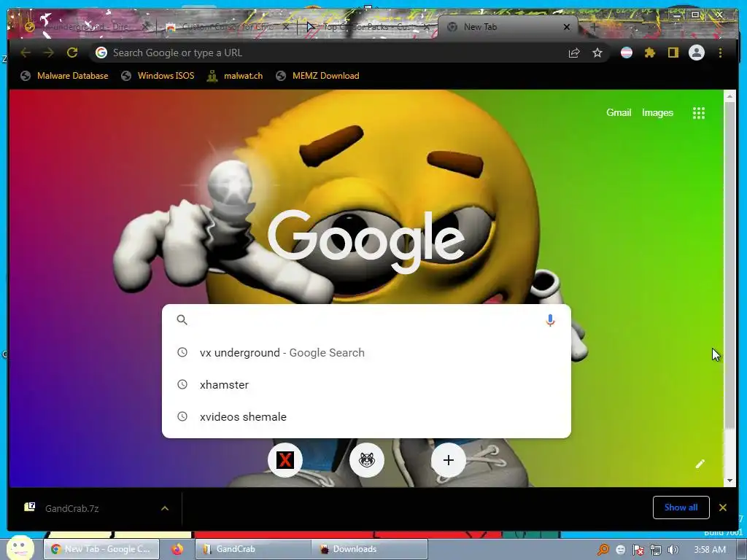
Task: Open a new tab with the plus button
Action: [594, 27]
